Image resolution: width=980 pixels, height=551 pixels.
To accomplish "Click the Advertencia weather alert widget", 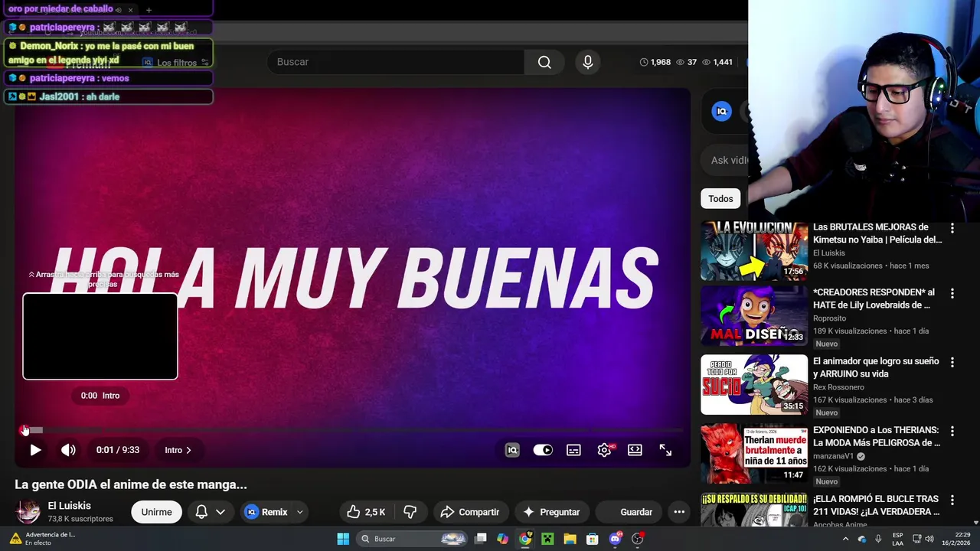I will click(x=43, y=539).
